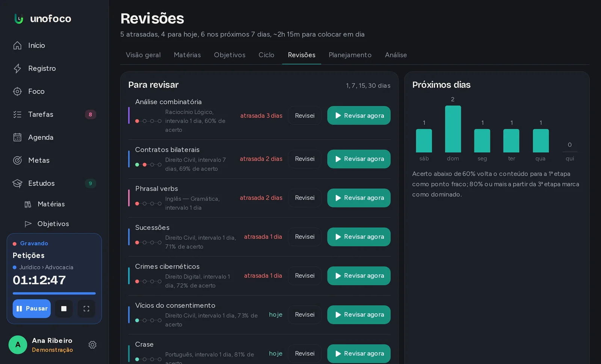Viewport: 601px width, 364px height.
Task: Start Revisar agora for Phrasal verbs
Action: 359,198
